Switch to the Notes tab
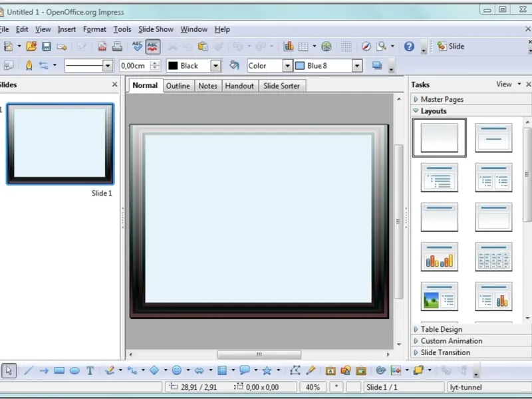The image size is (532, 399). coord(207,86)
